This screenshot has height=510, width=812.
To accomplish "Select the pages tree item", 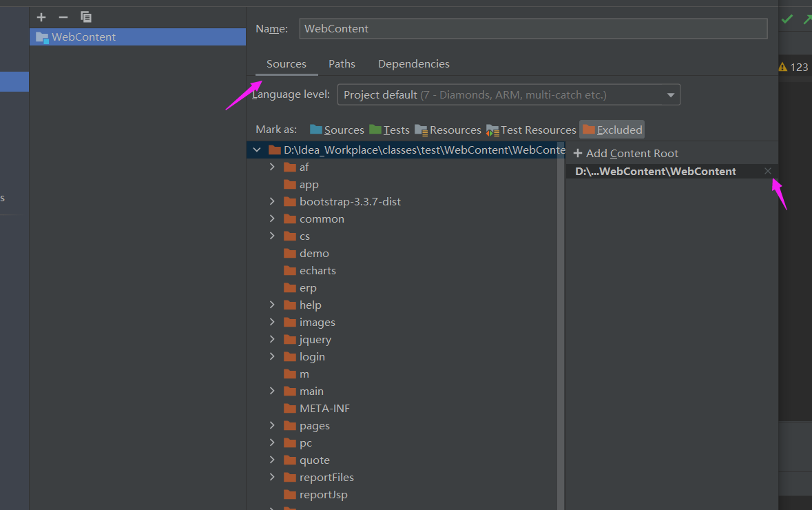I will [314, 425].
